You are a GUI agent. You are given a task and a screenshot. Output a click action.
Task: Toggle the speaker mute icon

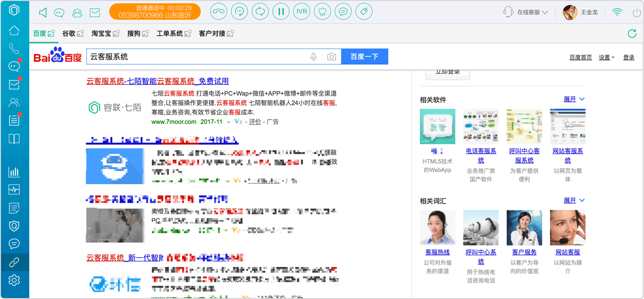click(x=43, y=12)
